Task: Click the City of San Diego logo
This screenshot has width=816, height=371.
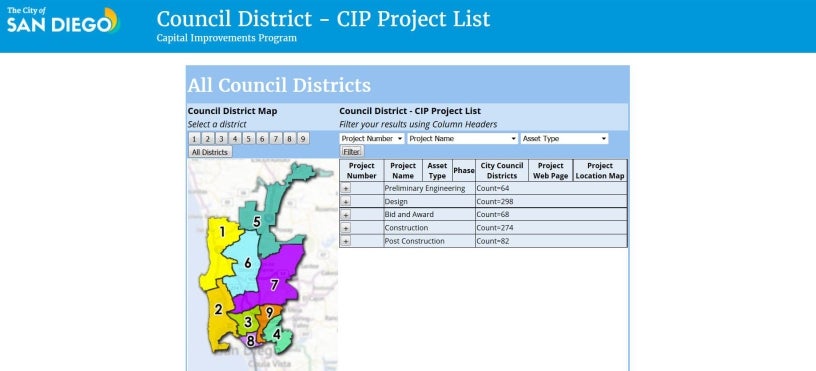Action: click(x=63, y=21)
